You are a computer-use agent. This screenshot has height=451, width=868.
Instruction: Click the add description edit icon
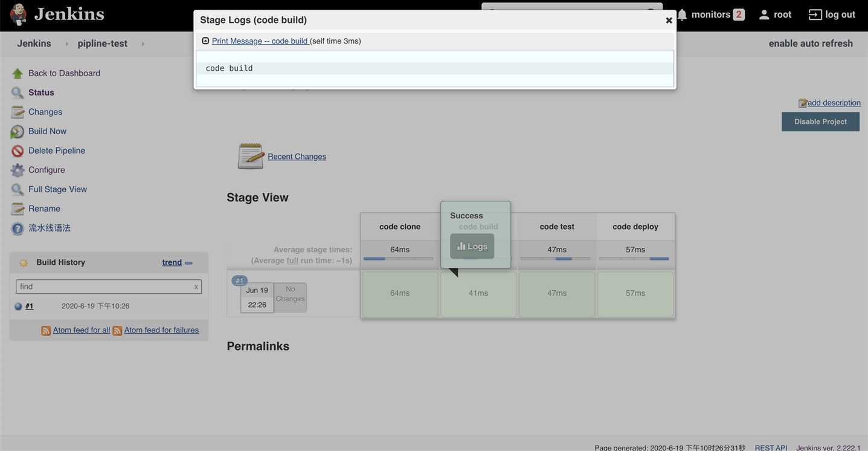[x=803, y=103]
